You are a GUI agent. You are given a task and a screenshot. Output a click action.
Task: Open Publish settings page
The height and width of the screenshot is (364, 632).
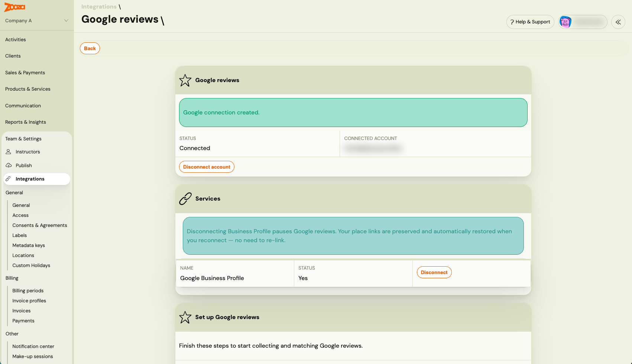click(24, 166)
